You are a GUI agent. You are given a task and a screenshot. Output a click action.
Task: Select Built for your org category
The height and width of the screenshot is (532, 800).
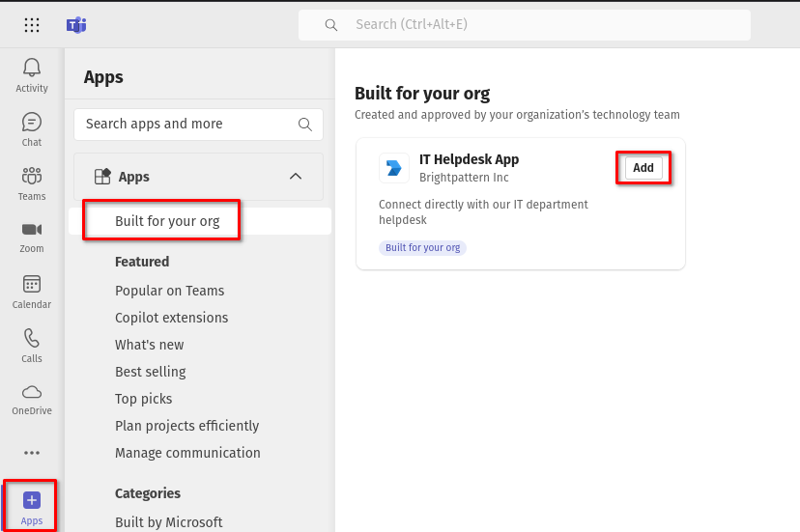[x=200, y=221]
